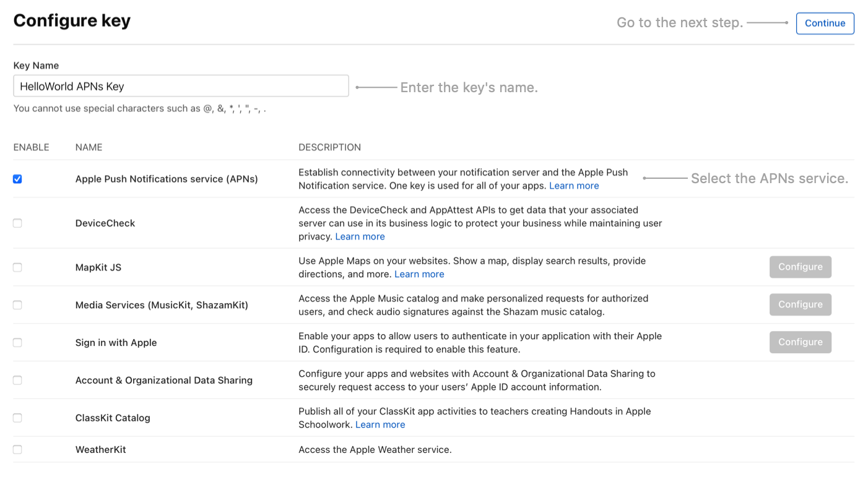Click ClassKit description about publishing app activities
Screen dimensions: 868x477
(475, 418)
